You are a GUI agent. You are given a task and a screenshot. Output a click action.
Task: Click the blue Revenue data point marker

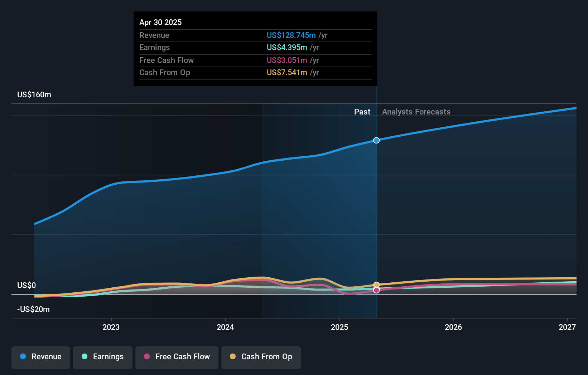pyautogui.click(x=376, y=140)
